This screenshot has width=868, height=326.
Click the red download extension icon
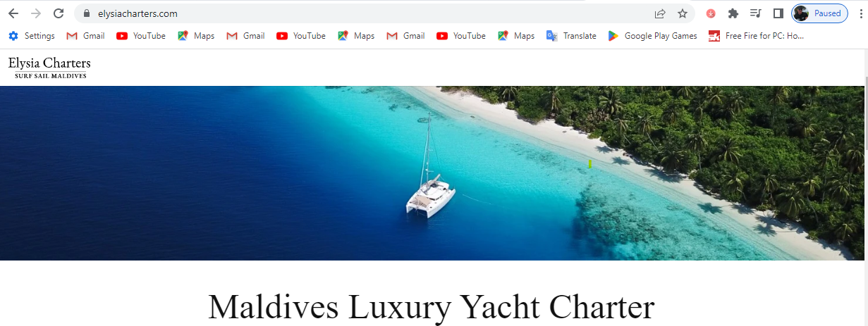coord(711,13)
